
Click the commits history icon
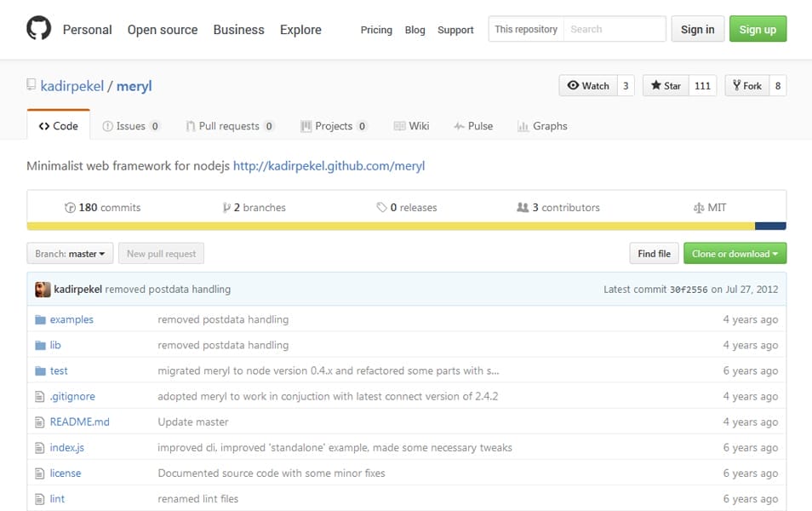click(70, 208)
